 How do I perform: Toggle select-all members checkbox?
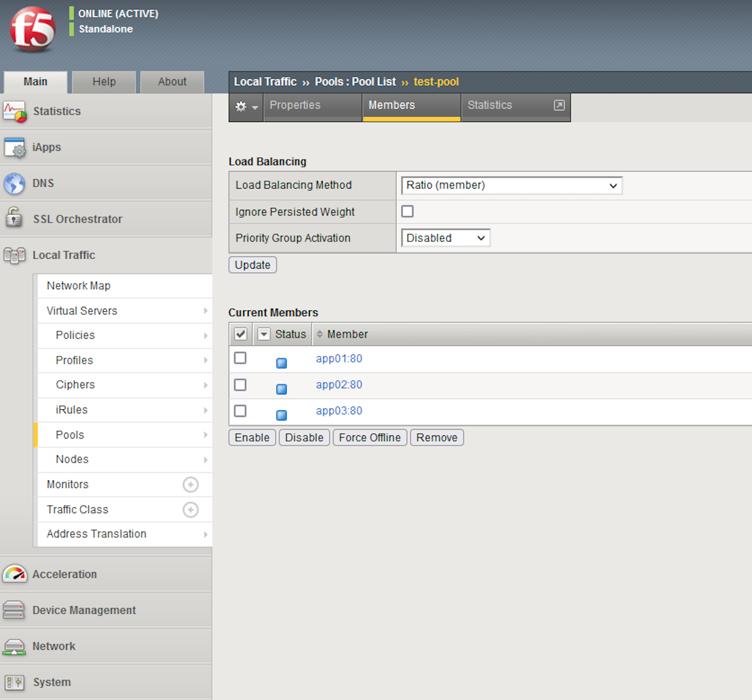pyautogui.click(x=241, y=334)
